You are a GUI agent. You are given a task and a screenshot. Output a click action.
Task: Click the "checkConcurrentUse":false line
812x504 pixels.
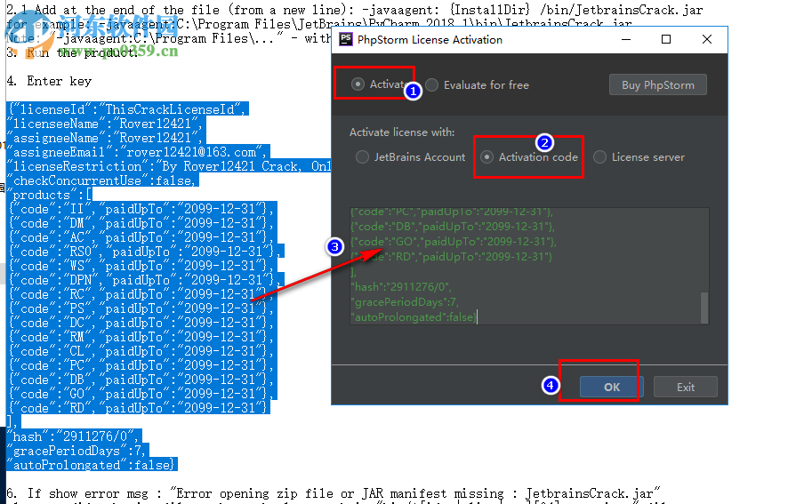click(102, 180)
